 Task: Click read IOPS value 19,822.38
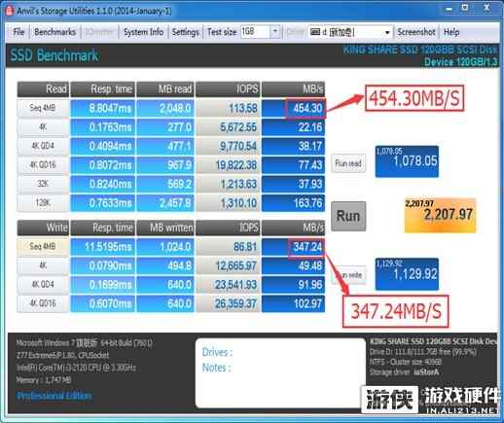point(228,165)
